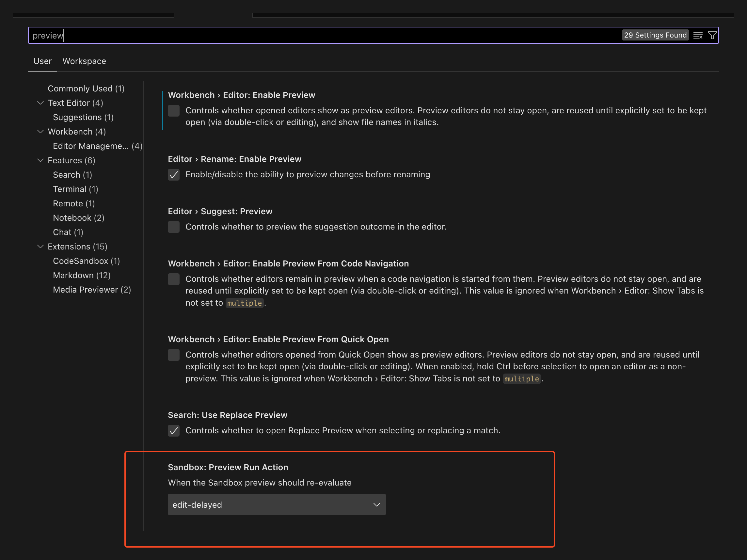Collapse the Features tree section

point(40,160)
